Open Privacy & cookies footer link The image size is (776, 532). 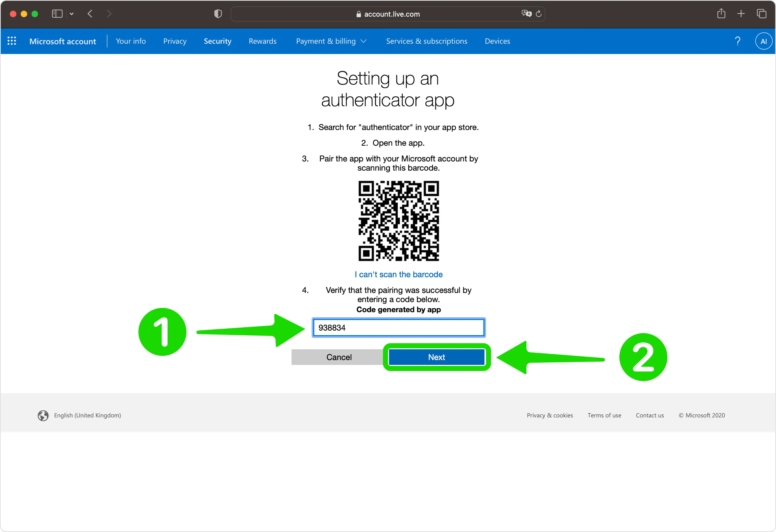pos(550,415)
